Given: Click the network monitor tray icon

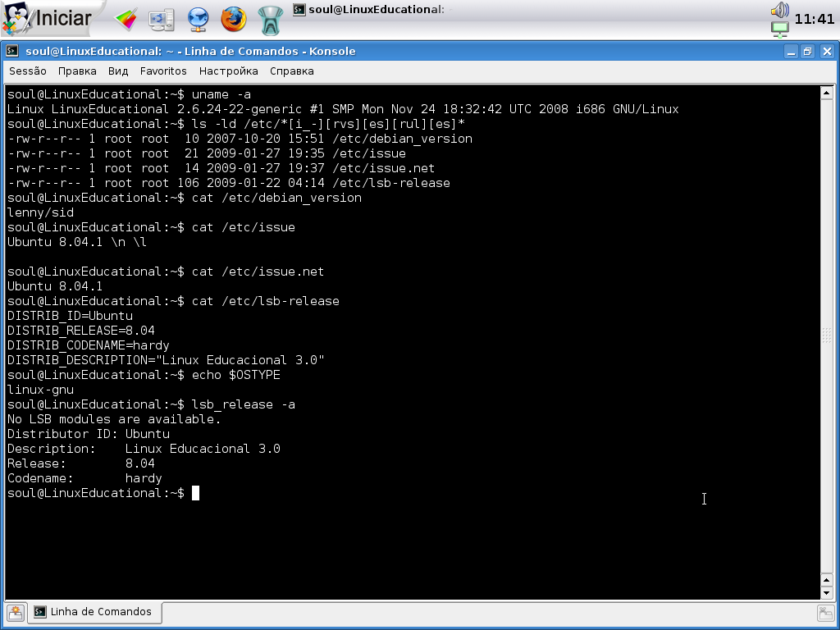Looking at the screenshot, I should pos(780,29).
